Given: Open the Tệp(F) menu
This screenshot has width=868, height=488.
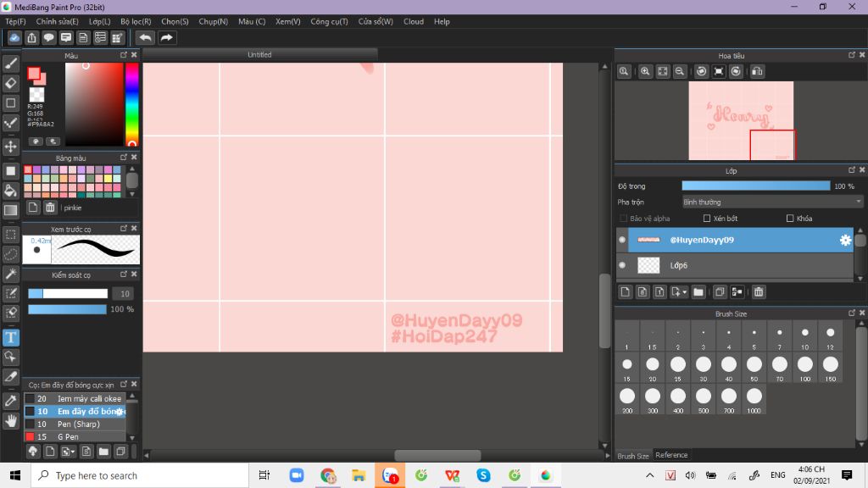Looking at the screenshot, I should click(x=15, y=21).
